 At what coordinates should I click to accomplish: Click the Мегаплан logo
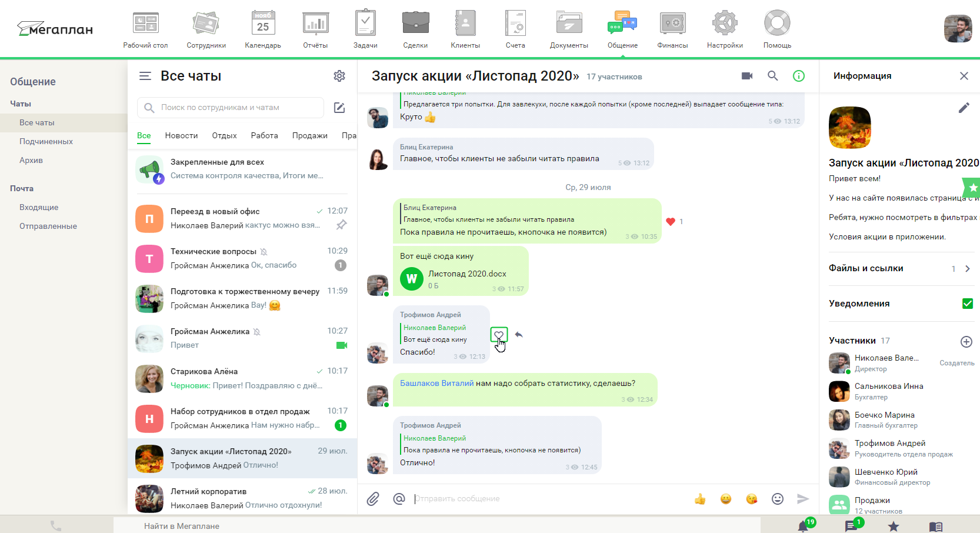point(55,28)
